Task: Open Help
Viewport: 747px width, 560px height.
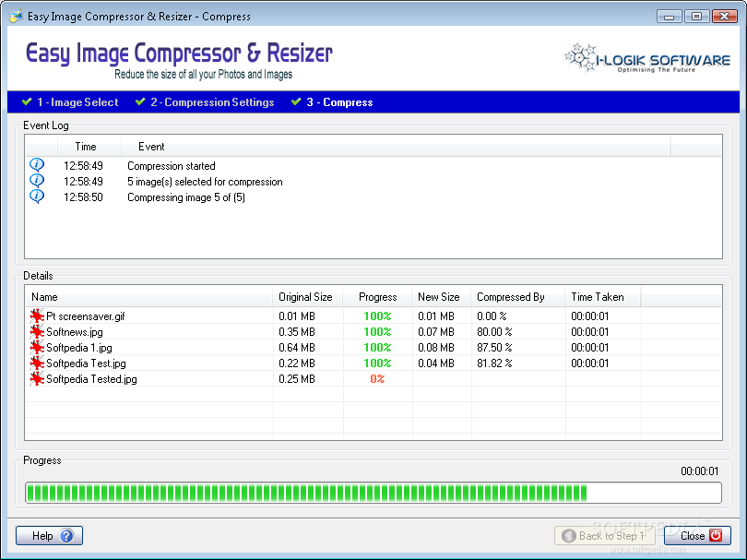Action: (x=50, y=536)
